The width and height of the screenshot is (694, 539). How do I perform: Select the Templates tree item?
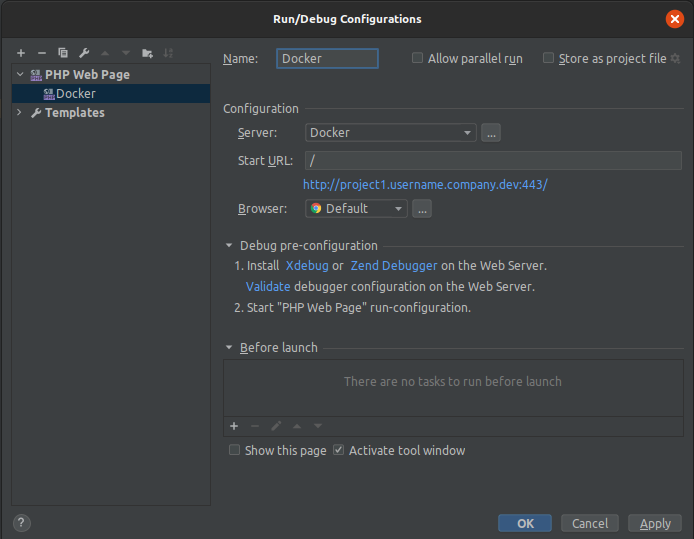111,113
